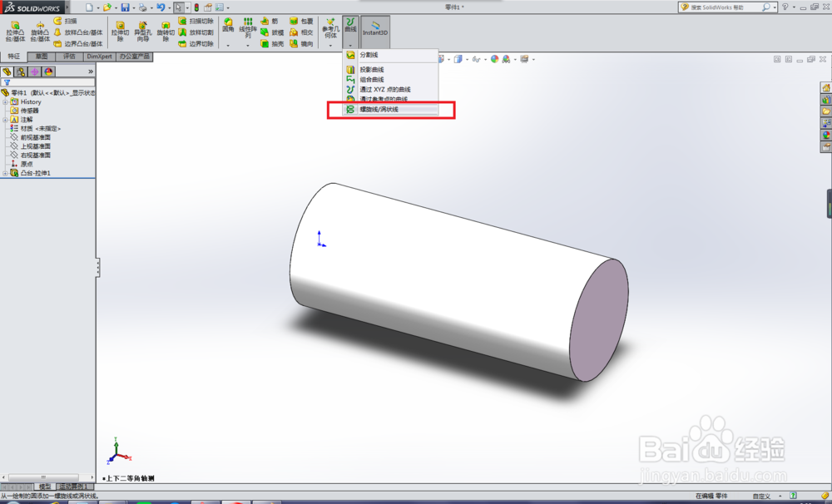Click the Print icon
Image resolution: width=832 pixels, height=504 pixels.
click(143, 7)
